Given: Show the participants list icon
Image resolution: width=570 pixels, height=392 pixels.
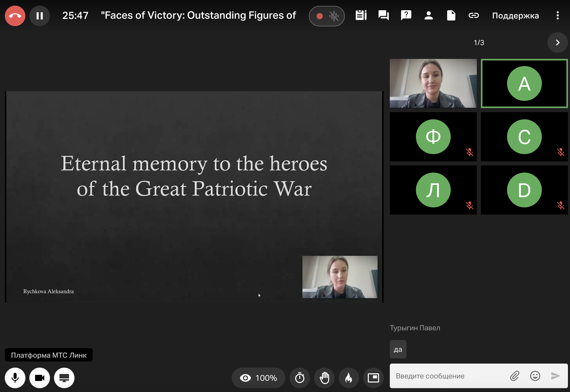Looking at the screenshot, I should (429, 16).
